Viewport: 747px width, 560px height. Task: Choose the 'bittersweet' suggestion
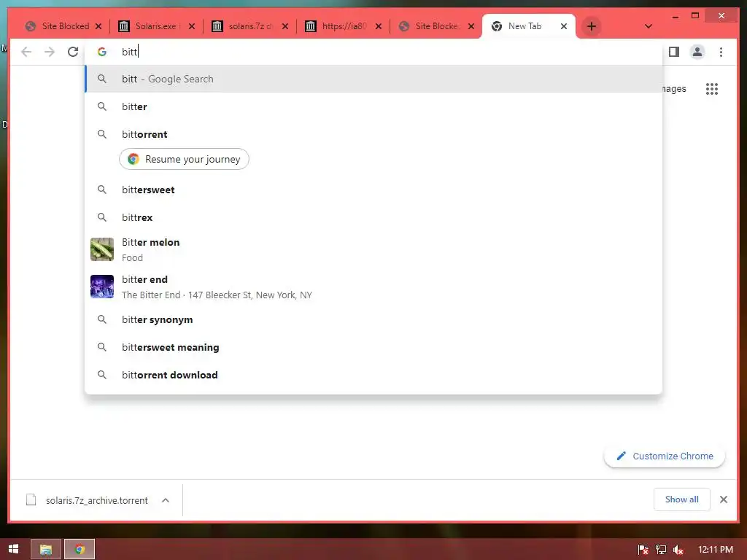[373, 190]
